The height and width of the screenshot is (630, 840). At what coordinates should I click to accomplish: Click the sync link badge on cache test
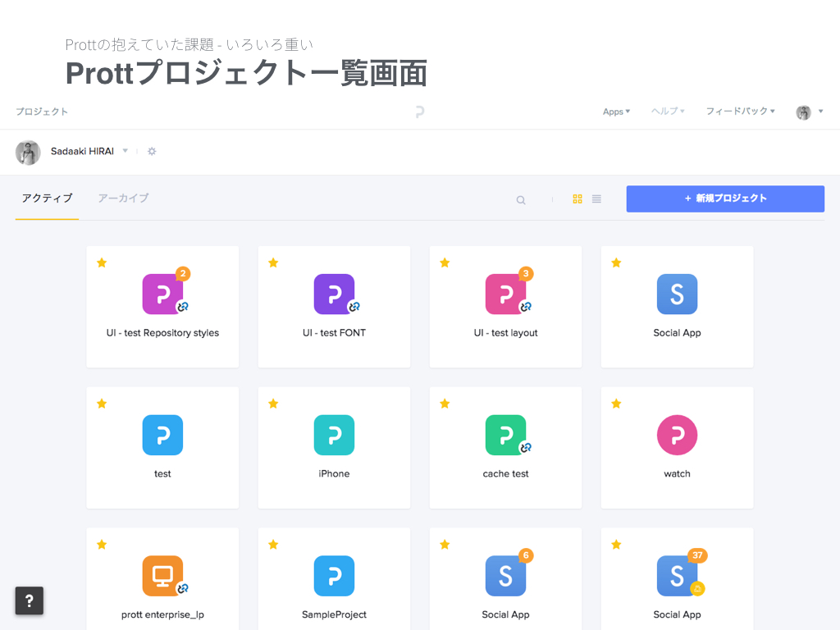pyautogui.click(x=526, y=448)
